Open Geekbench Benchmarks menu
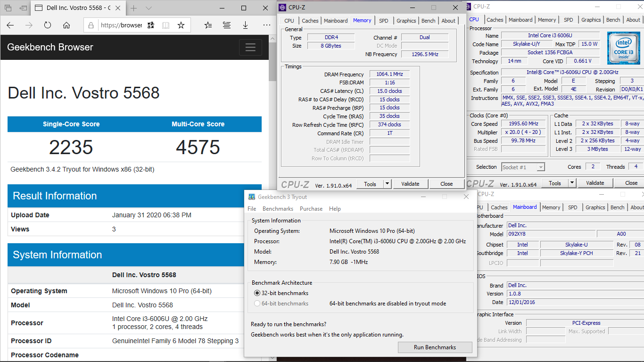644x362 pixels. [278, 209]
